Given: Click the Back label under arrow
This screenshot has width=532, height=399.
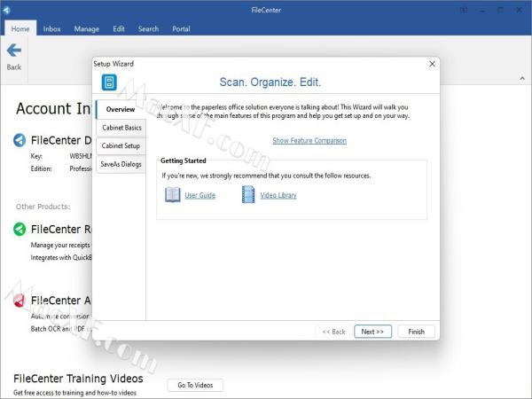Looking at the screenshot, I should pos(14,67).
